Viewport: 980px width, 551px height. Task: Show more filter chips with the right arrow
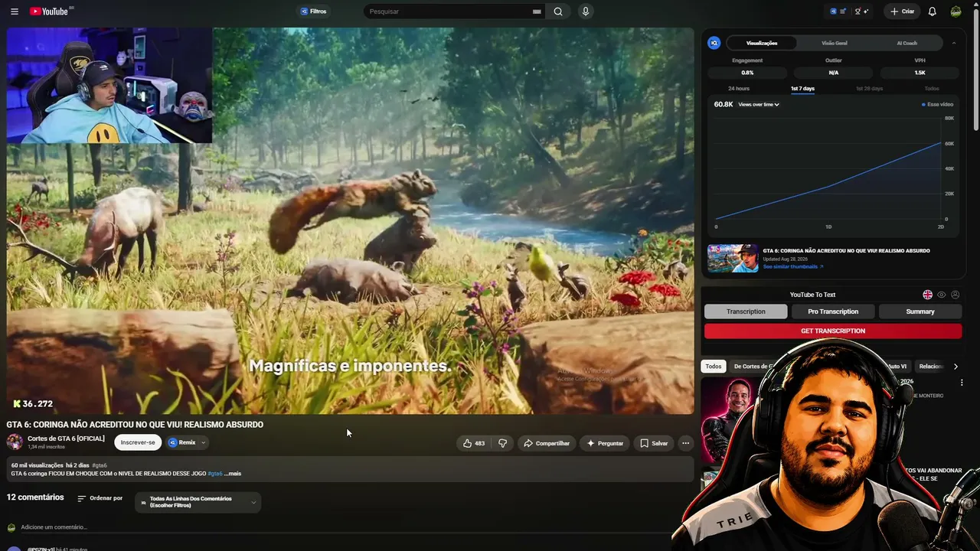(955, 367)
